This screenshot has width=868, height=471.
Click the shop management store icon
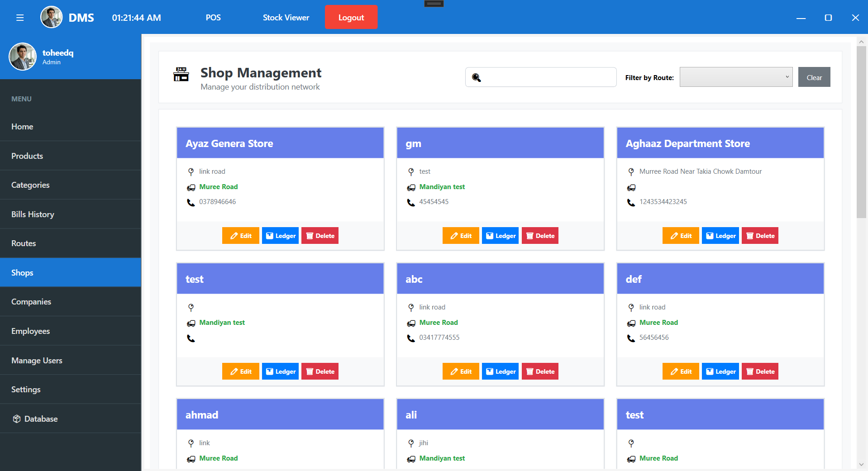[x=181, y=74]
